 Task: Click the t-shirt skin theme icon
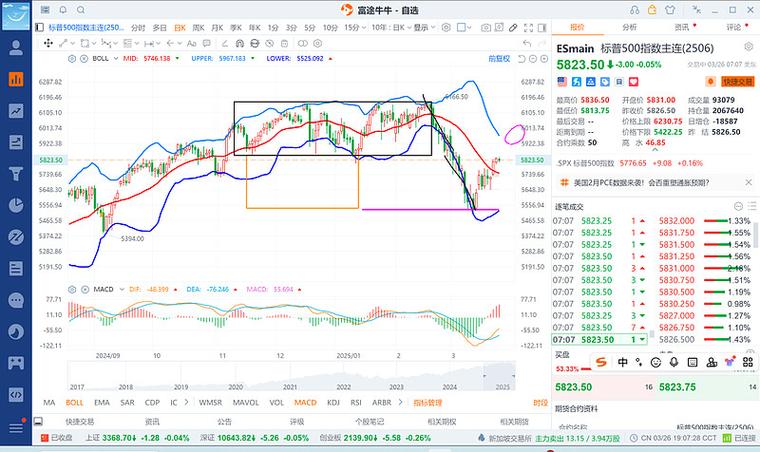670,10
